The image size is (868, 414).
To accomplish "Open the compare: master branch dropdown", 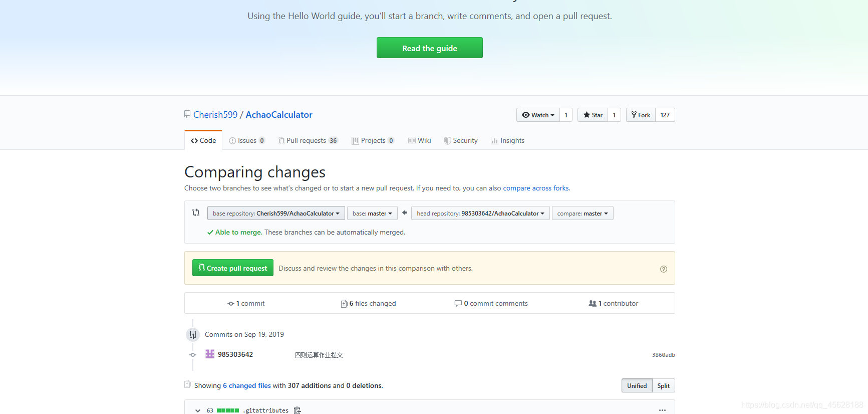I will tap(583, 213).
